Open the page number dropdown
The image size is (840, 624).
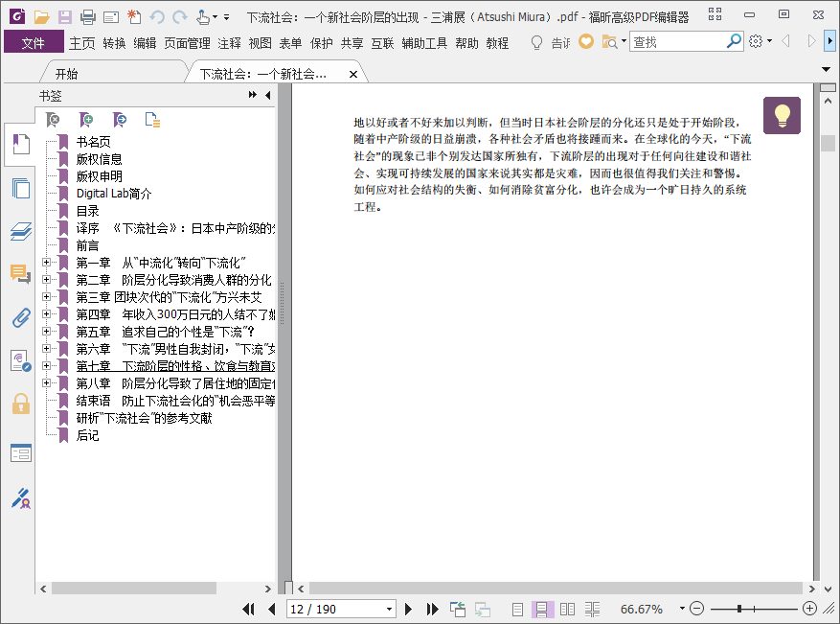(390, 610)
